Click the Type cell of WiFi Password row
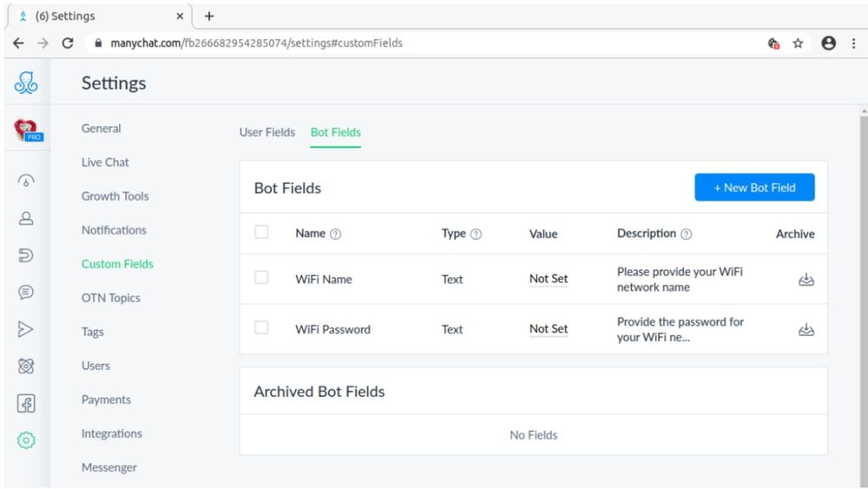Viewport: 868px width, 489px height. click(451, 329)
